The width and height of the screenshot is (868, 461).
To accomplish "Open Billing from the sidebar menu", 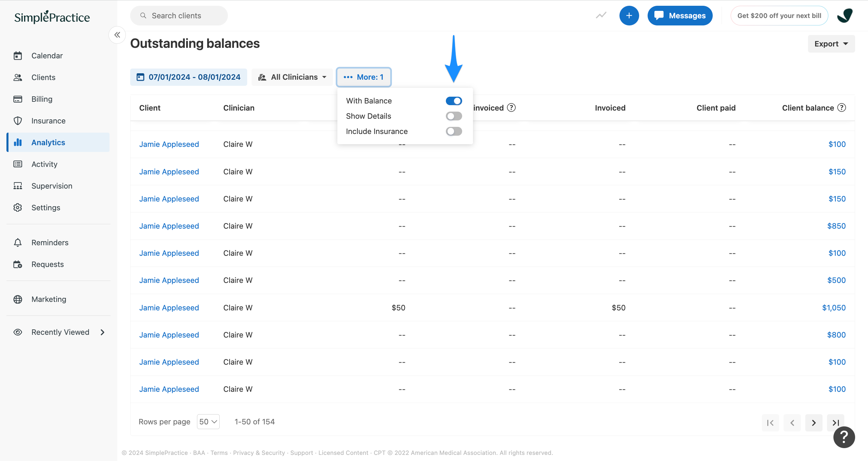I will click(x=42, y=99).
